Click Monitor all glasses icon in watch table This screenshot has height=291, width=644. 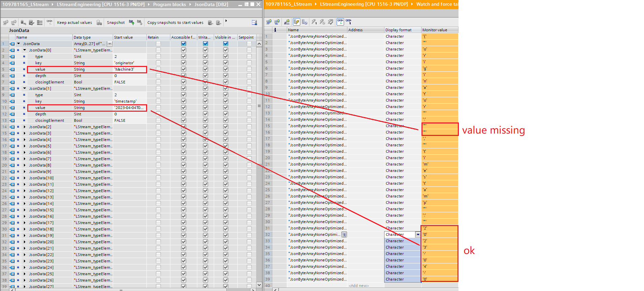340,22
